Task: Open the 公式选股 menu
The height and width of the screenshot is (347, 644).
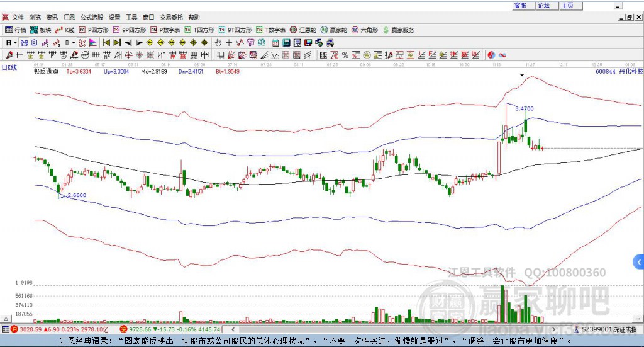Action: click(x=91, y=18)
